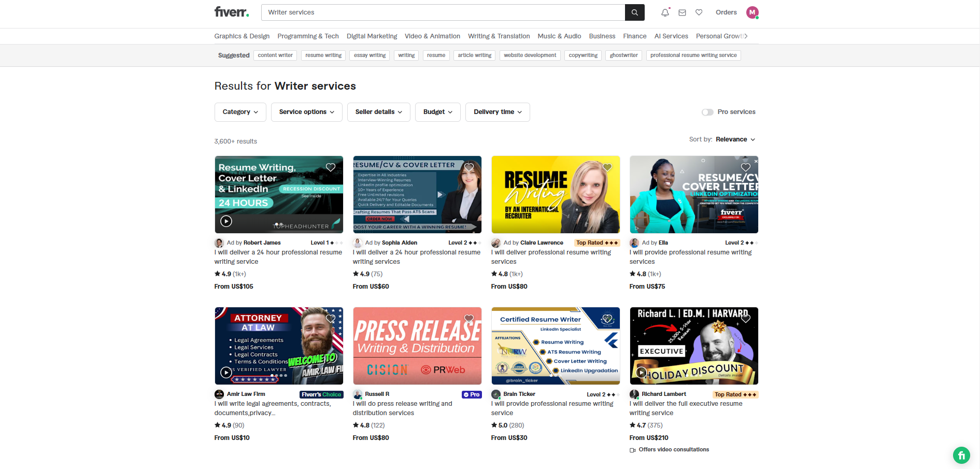980x469 pixels.
Task: Open the Seller details filter
Action: [x=379, y=112]
